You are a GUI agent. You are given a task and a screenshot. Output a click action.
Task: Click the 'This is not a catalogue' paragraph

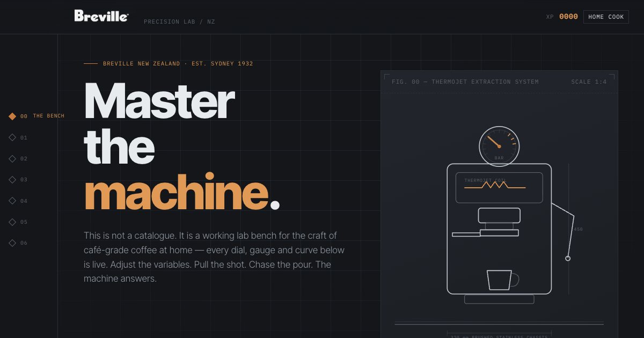point(214,257)
